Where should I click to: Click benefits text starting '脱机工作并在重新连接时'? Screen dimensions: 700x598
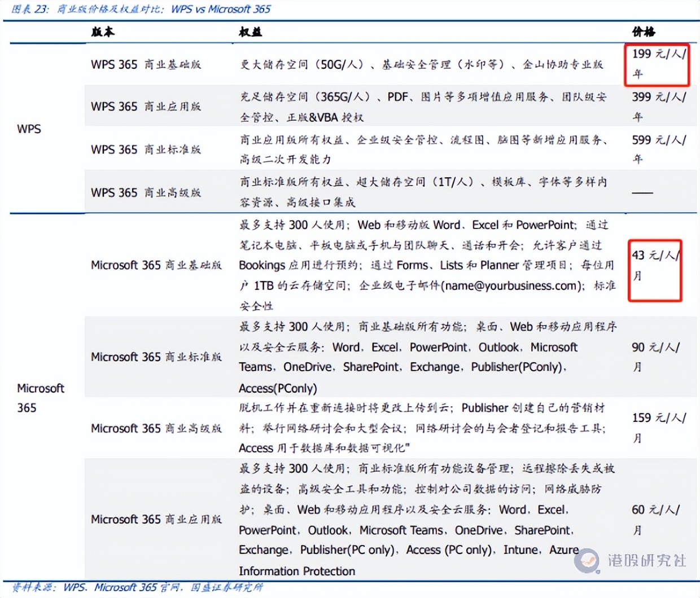[x=422, y=428]
